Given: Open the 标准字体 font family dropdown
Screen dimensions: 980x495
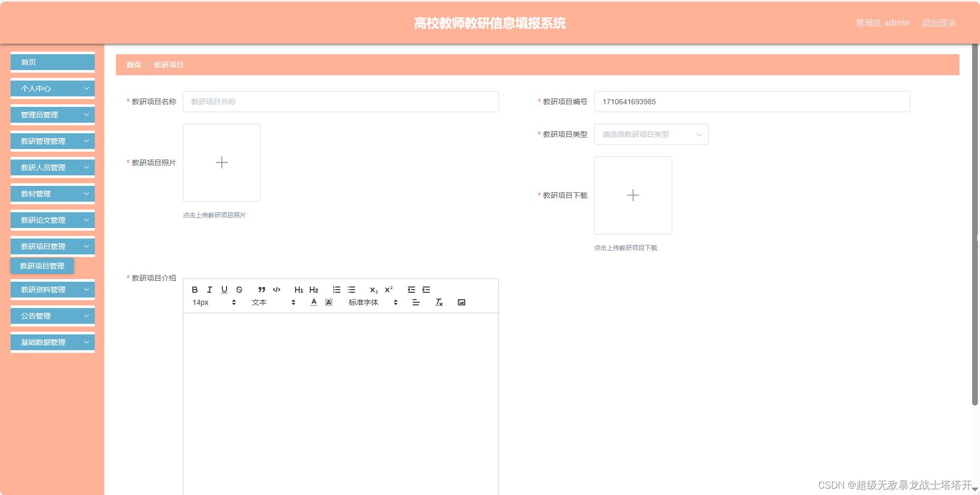Looking at the screenshot, I should pyautogui.click(x=373, y=302).
